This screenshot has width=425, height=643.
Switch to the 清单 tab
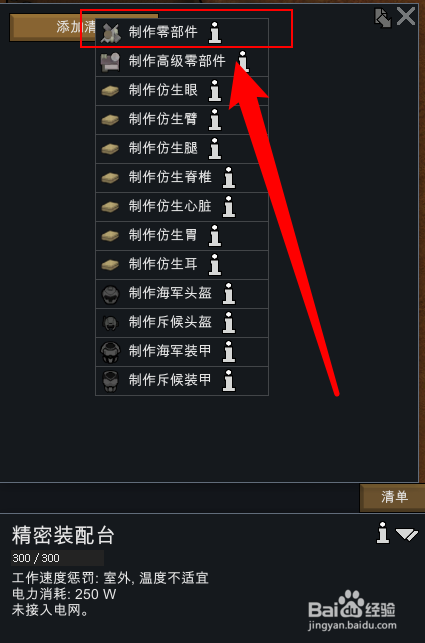coord(393,497)
